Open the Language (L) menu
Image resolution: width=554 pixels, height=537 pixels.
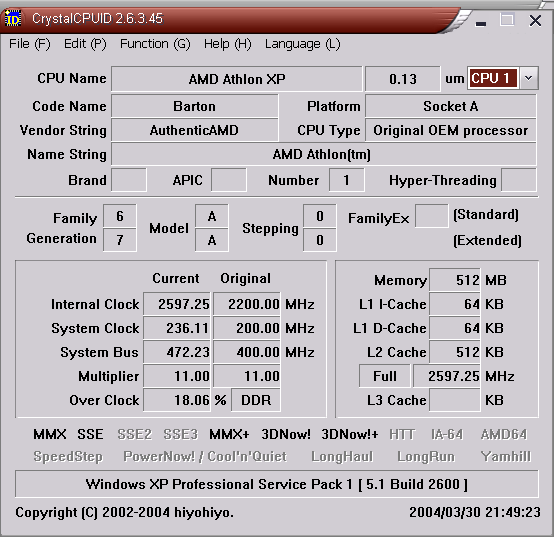(x=302, y=44)
